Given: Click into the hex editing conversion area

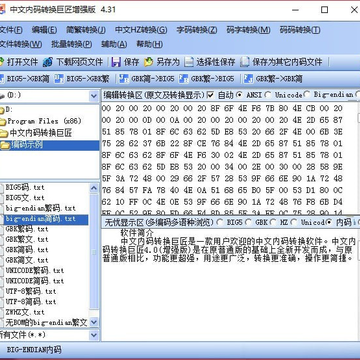Looking at the screenshot, I should point(229,158).
